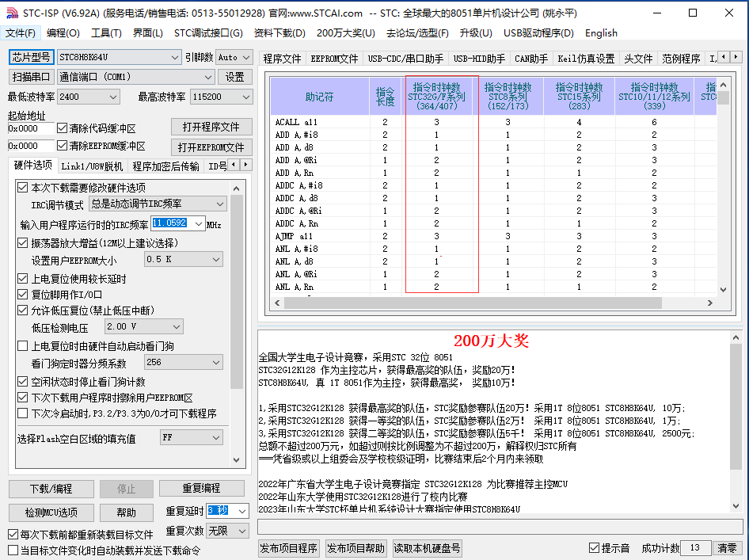
Task: Open the 工具(T) menu
Action: point(106,33)
